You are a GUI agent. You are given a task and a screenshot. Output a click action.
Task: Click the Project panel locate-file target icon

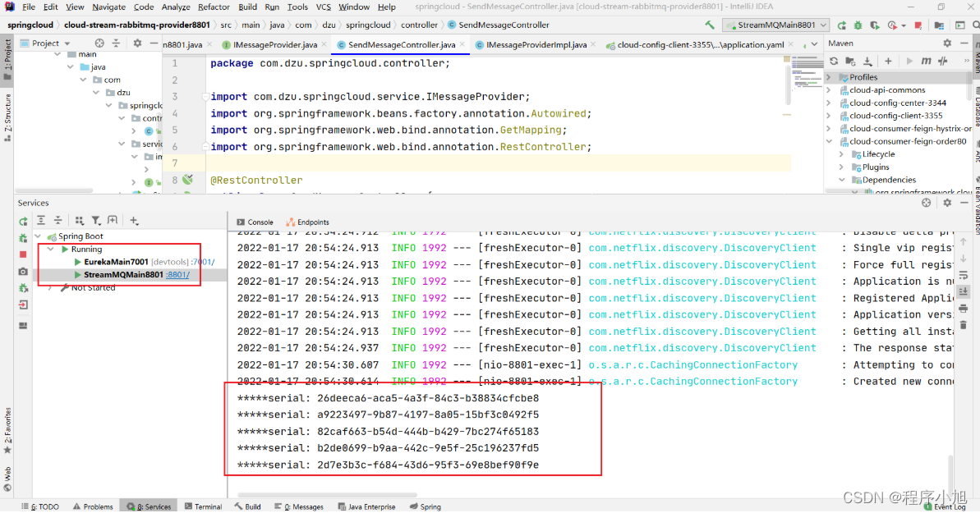point(99,44)
